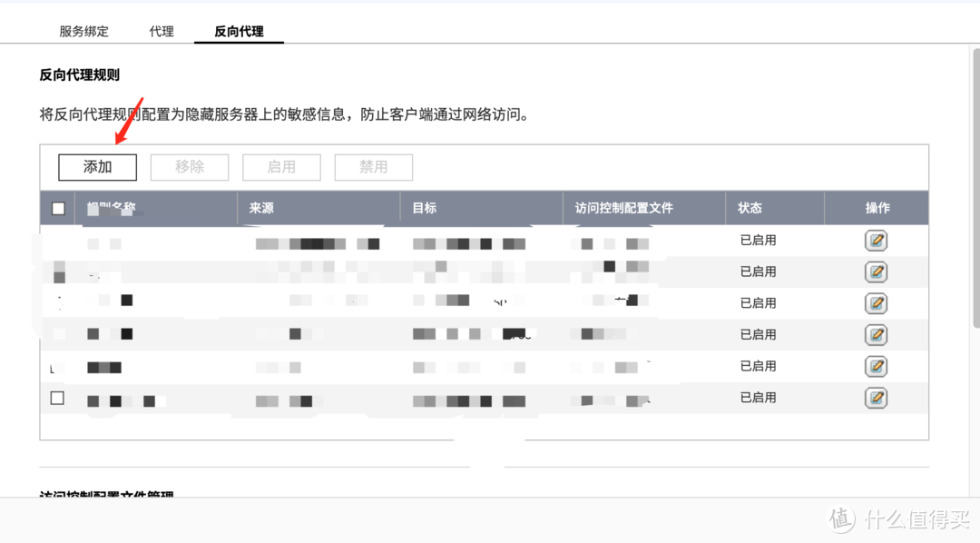Click the 禁用 button

click(373, 167)
